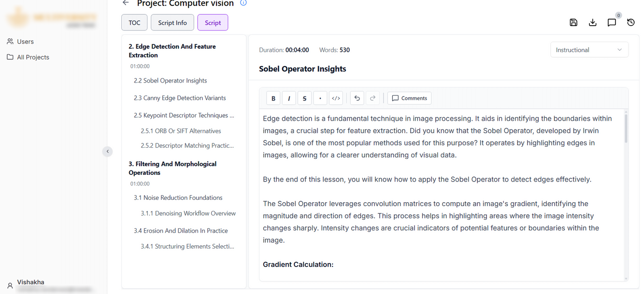Image resolution: width=644 pixels, height=294 pixels.
Task: Open All Projects in the sidebar
Action: pyautogui.click(x=33, y=57)
